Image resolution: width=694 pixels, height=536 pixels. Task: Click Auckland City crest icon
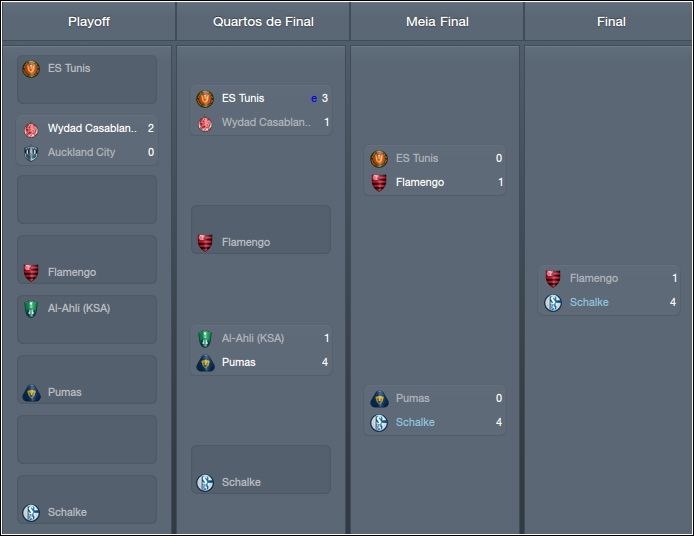coord(31,153)
